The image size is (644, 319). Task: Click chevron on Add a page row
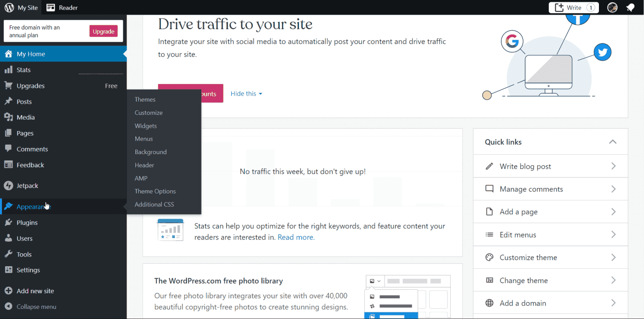[x=613, y=212]
